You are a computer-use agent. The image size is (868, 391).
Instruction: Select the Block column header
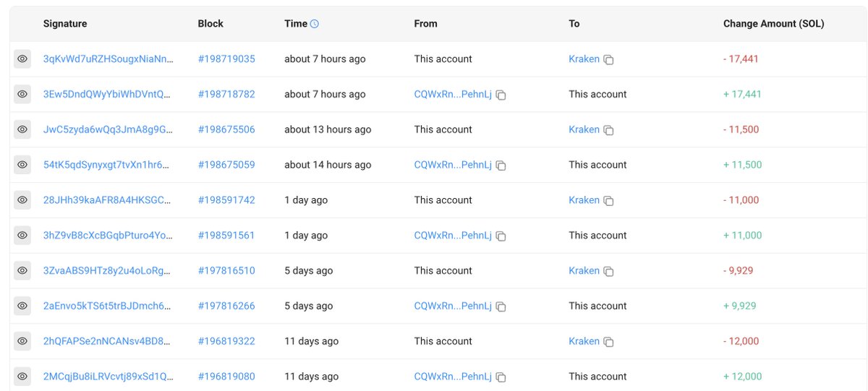(x=210, y=24)
